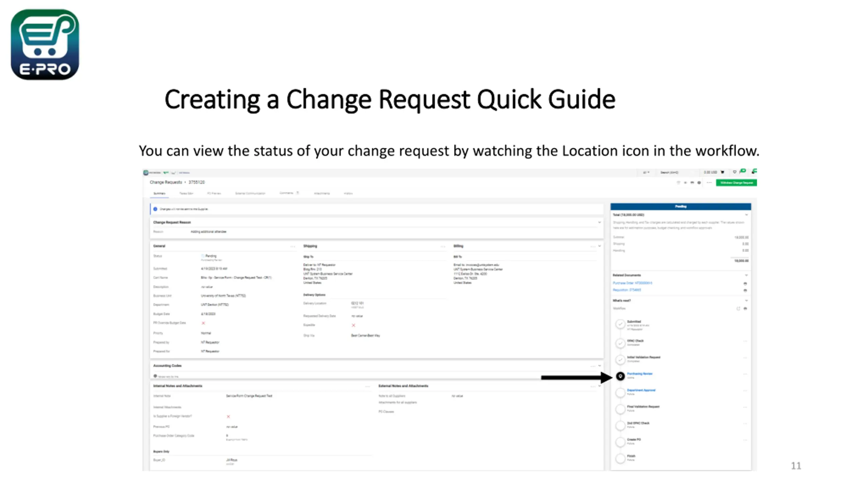Viewport: 868px width, 488px height.
Task: Click the Final Validation Request step circle
Action: [x=620, y=409]
